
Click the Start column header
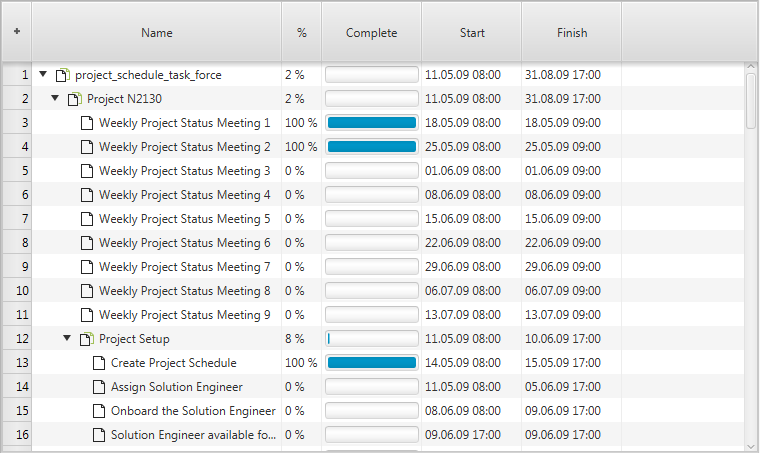(472, 32)
